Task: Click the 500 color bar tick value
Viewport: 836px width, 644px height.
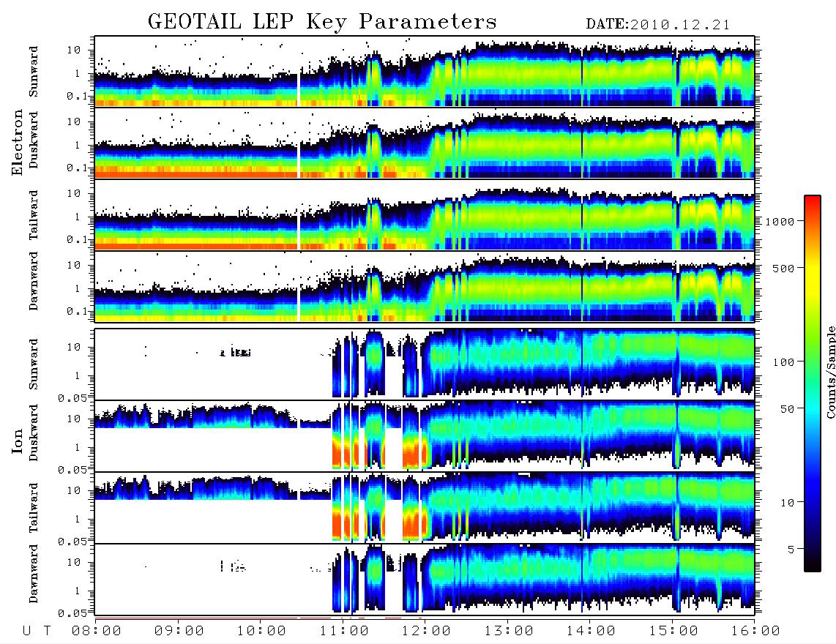Action: (783, 268)
